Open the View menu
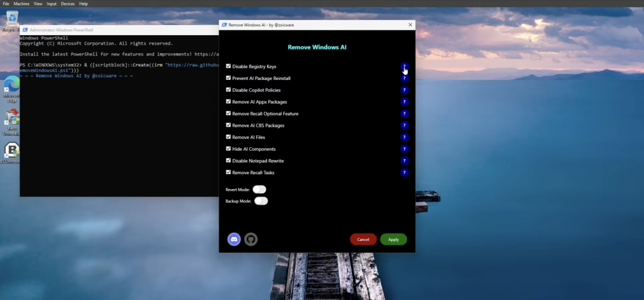 tap(38, 4)
